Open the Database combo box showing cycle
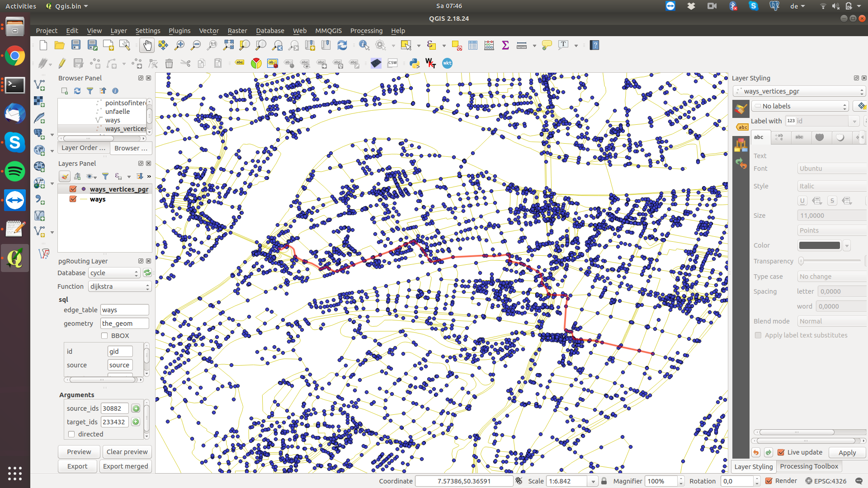Image resolution: width=868 pixels, height=488 pixels. coord(114,273)
